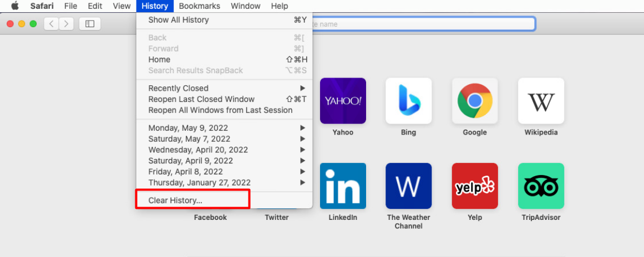Click the TripAdvisor label text

click(x=541, y=217)
